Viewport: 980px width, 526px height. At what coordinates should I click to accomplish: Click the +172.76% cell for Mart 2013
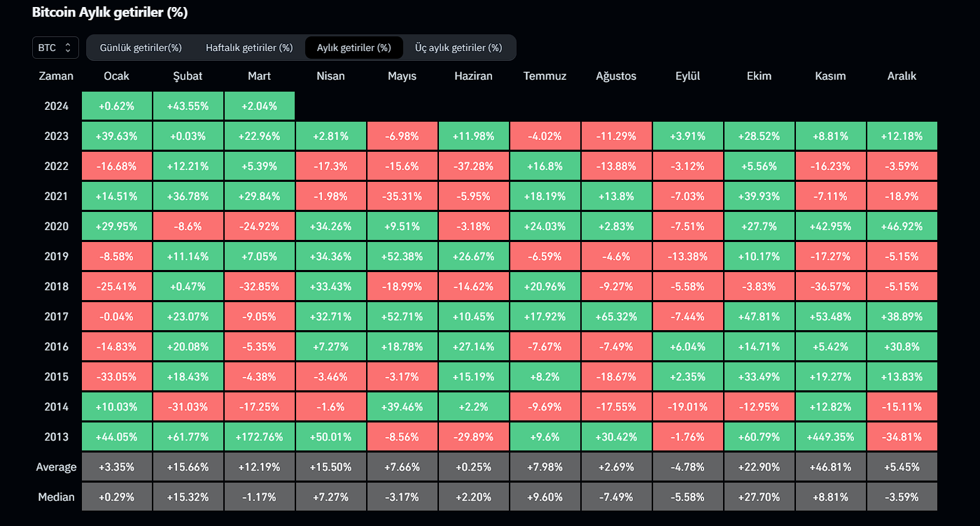coord(259,437)
